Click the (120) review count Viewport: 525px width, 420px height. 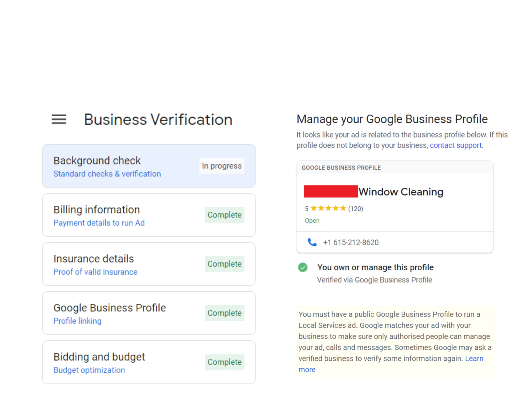pos(356,209)
